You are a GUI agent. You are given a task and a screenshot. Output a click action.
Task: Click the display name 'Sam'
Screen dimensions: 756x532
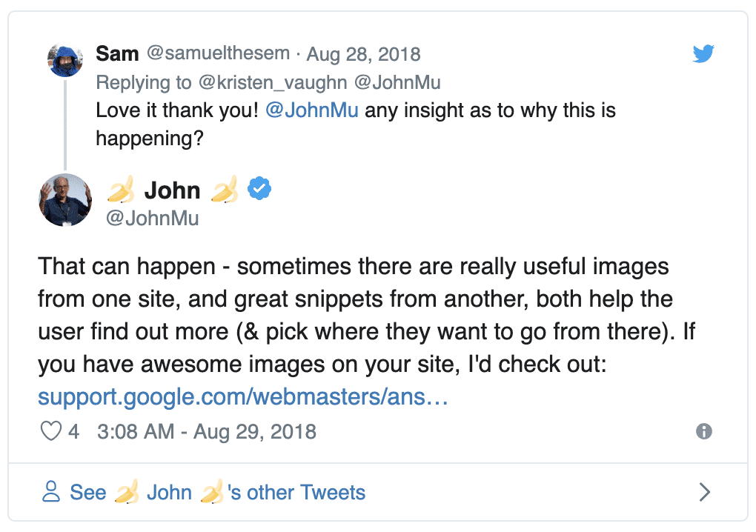click(x=117, y=54)
